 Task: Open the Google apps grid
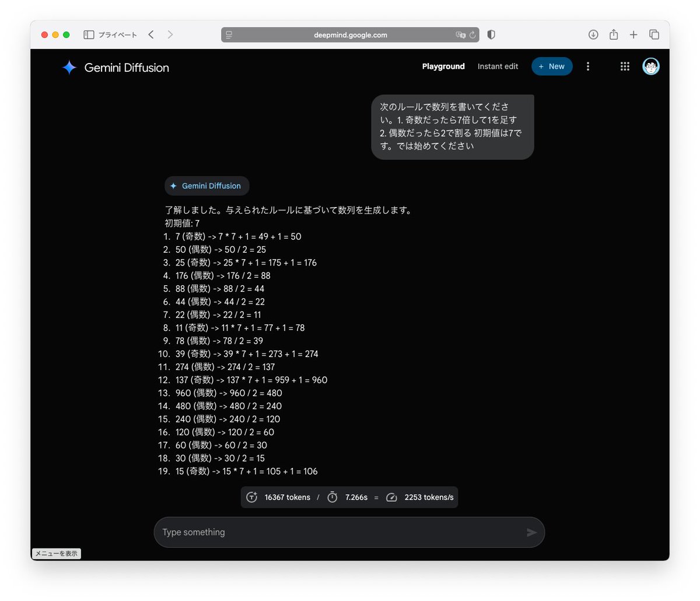point(625,66)
